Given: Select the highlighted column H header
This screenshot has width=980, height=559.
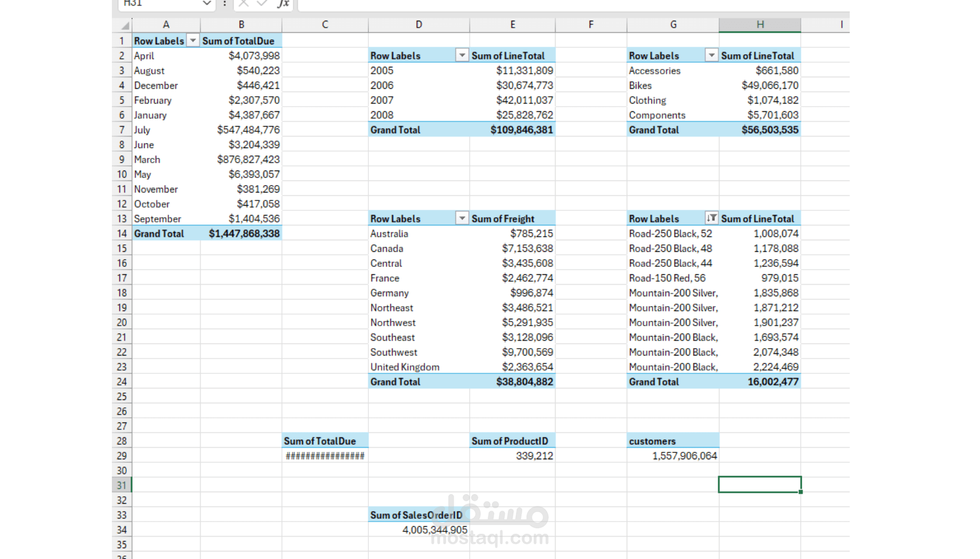Looking at the screenshot, I should tap(760, 25).
